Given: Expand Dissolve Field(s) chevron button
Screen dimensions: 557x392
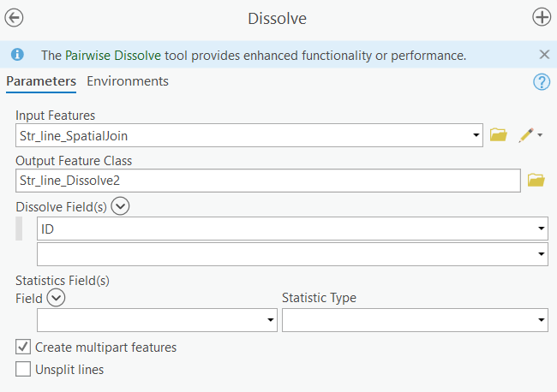Looking at the screenshot, I should click(x=121, y=206).
